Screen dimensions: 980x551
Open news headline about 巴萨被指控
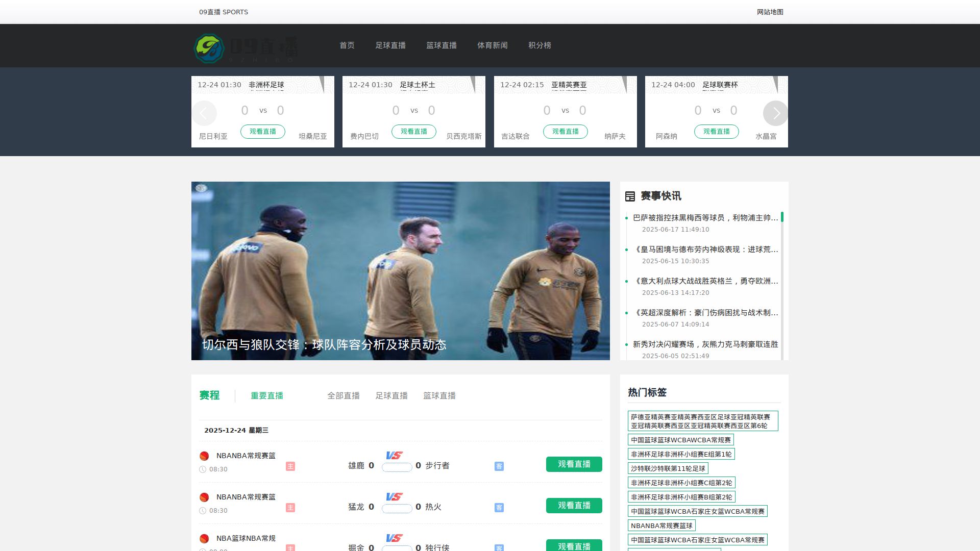[x=705, y=218]
